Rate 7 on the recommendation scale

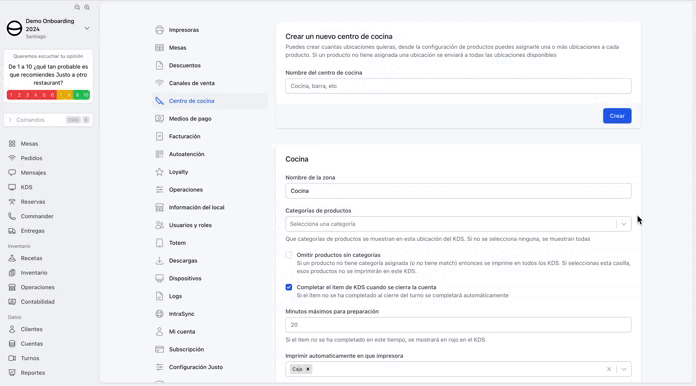point(61,95)
